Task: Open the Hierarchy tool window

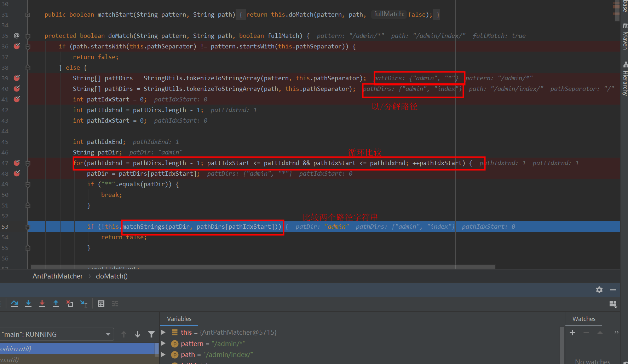Action: coord(625,78)
